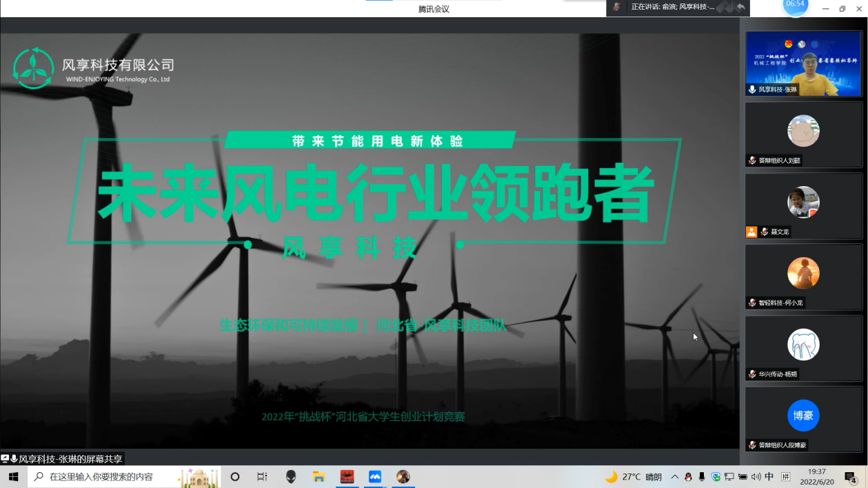The width and height of the screenshot is (868, 488).
Task: Open Tencent Meeting from the taskbar
Action: (375, 477)
